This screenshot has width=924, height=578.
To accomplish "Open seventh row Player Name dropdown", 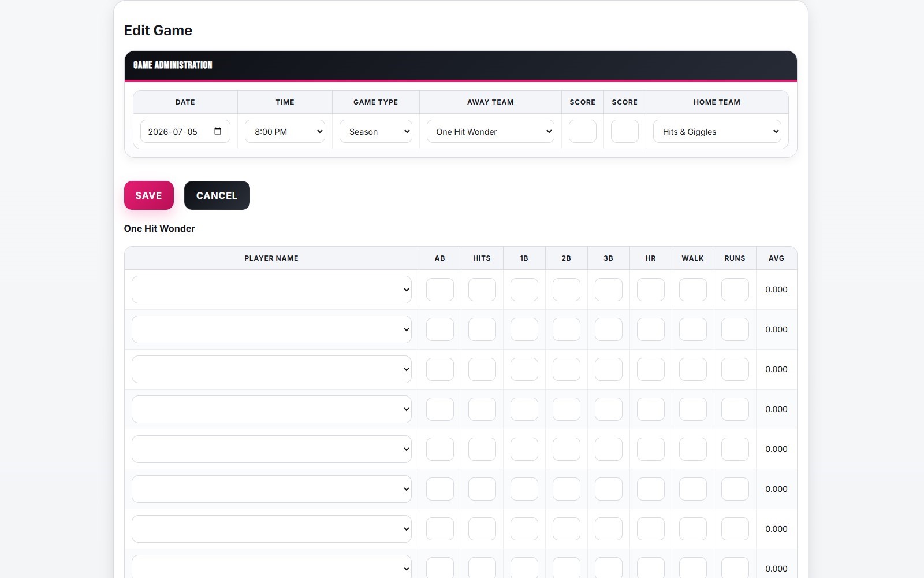I will (x=271, y=529).
